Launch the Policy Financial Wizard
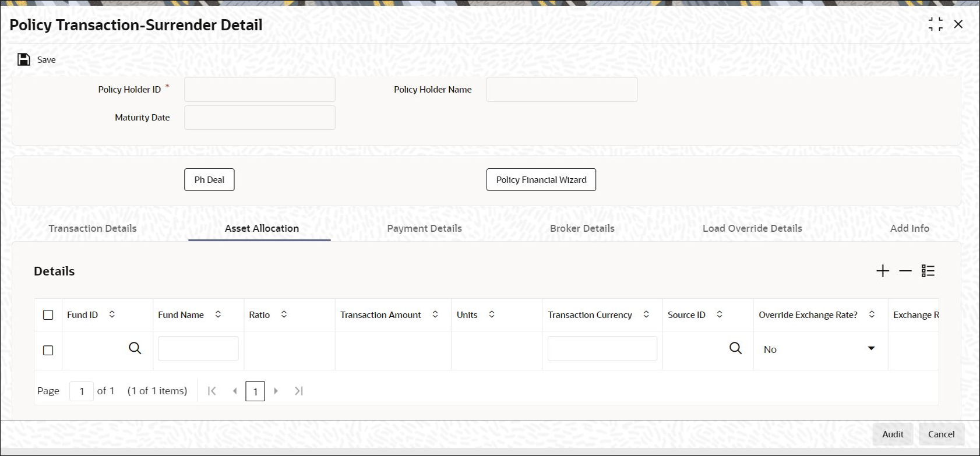 [x=541, y=180]
